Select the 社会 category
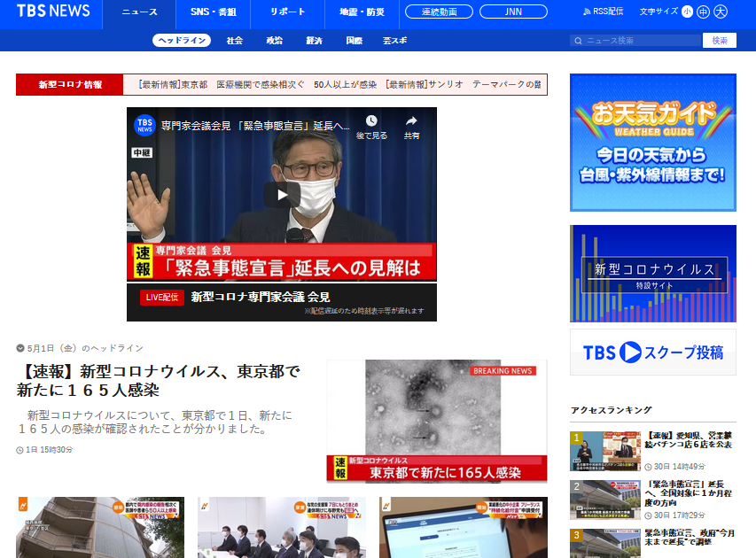Viewport: 756px width, 558px height. pyautogui.click(x=234, y=41)
